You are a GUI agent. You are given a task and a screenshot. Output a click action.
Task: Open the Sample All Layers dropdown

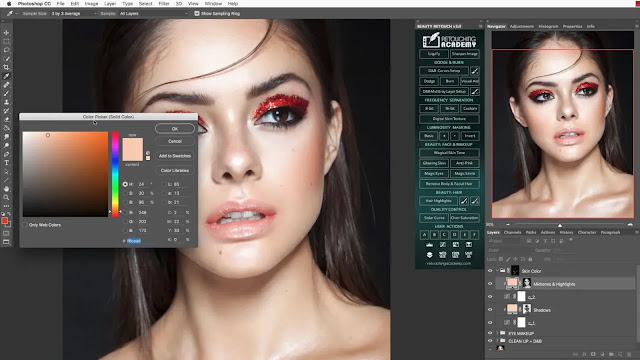pos(153,13)
